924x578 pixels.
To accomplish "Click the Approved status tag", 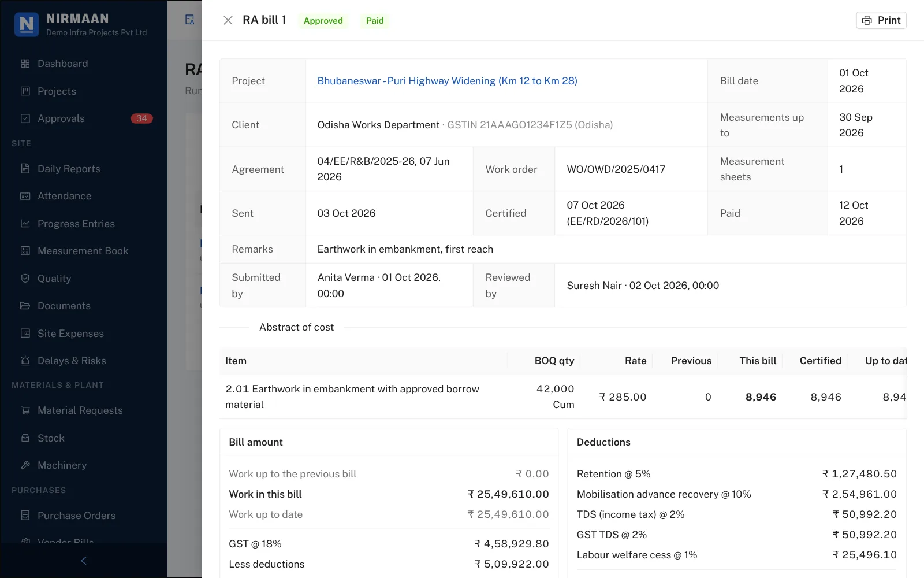I will tap(323, 21).
